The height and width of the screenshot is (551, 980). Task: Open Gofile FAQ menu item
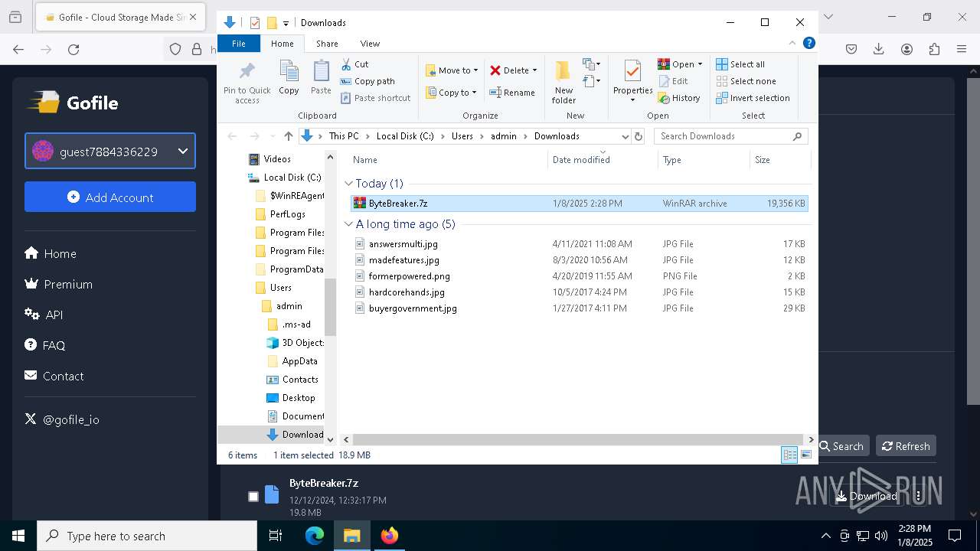45,345
